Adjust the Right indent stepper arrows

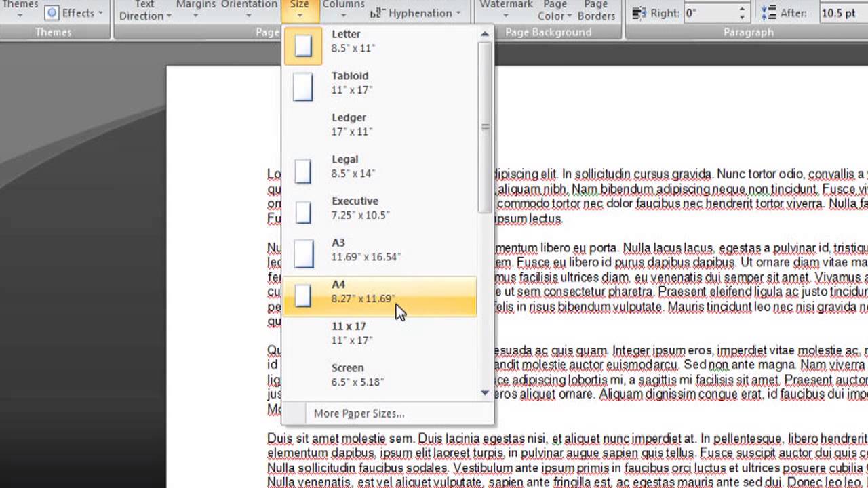(x=742, y=13)
